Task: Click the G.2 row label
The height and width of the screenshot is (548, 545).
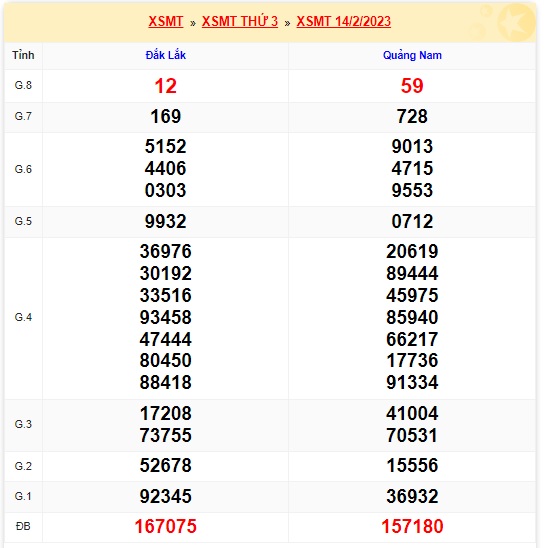Action: (23, 466)
